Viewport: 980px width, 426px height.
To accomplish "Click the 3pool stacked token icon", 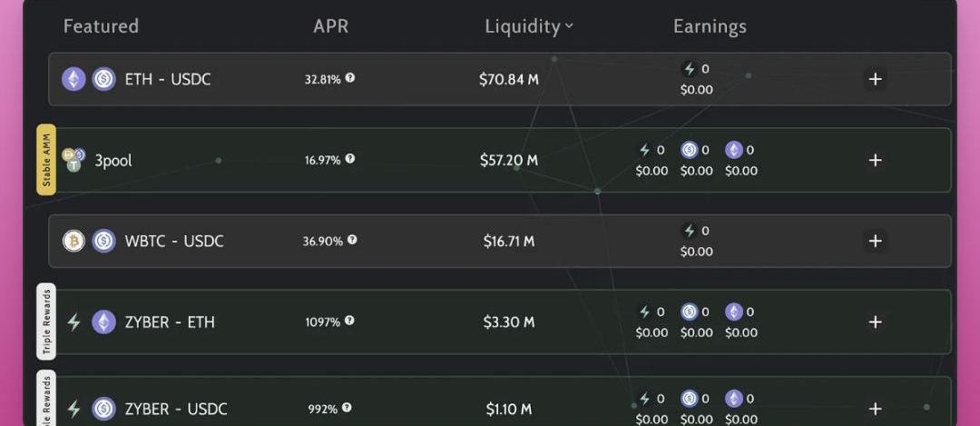I will tap(73, 160).
